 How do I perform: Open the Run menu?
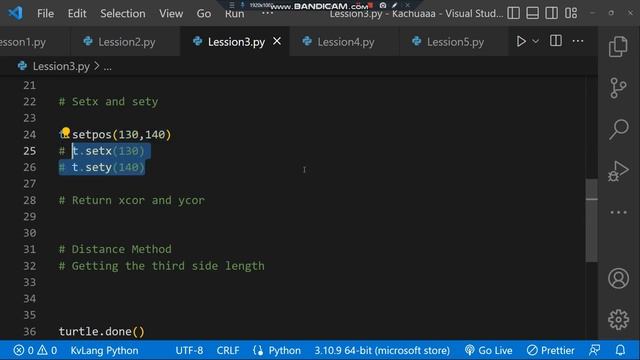coord(234,13)
